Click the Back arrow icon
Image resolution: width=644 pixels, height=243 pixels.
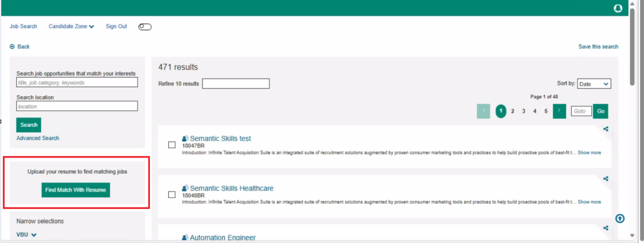pyautogui.click(x=12, y=47)
